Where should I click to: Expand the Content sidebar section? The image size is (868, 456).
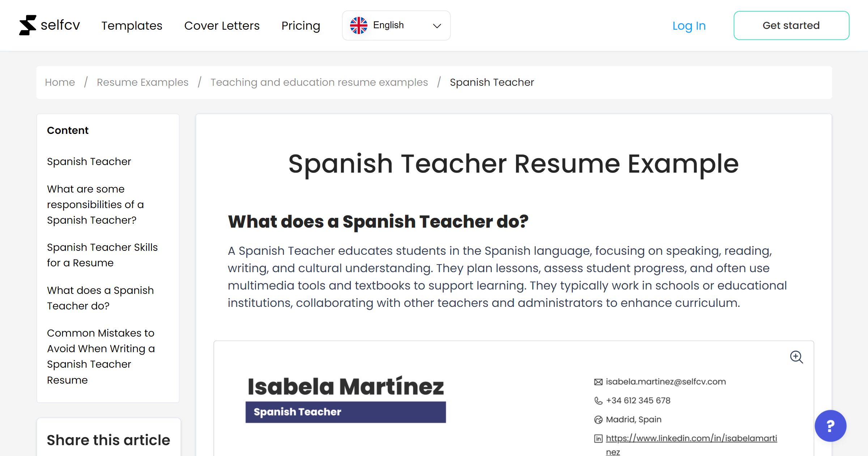click(x=68, y=130)
